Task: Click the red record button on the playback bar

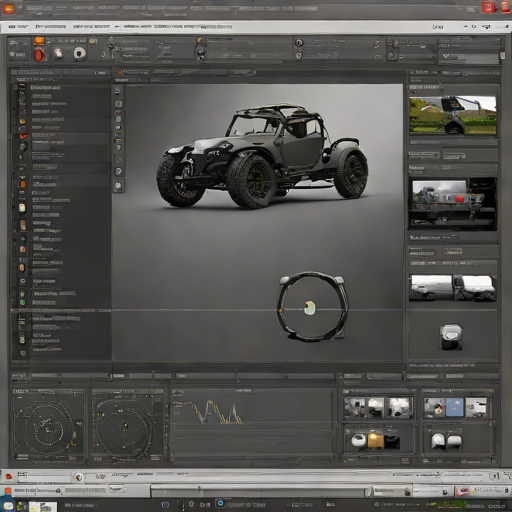Action: point(9,477)
